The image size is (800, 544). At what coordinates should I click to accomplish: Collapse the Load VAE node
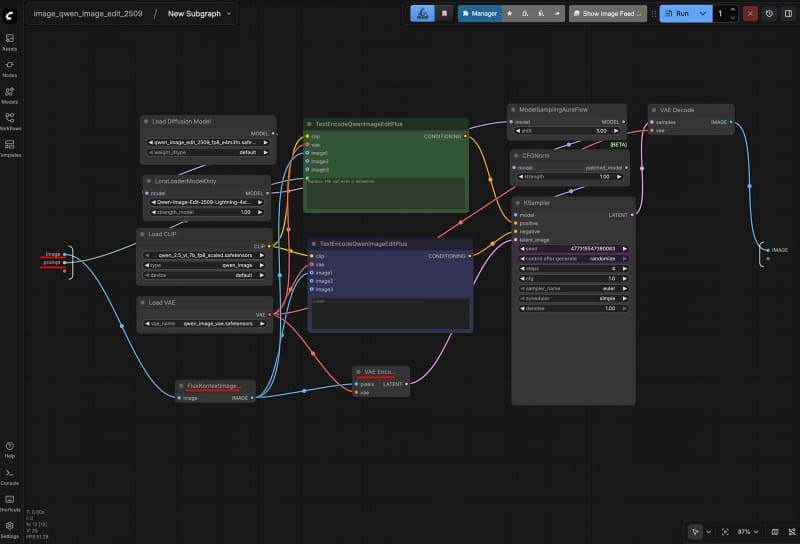(142, 303)
